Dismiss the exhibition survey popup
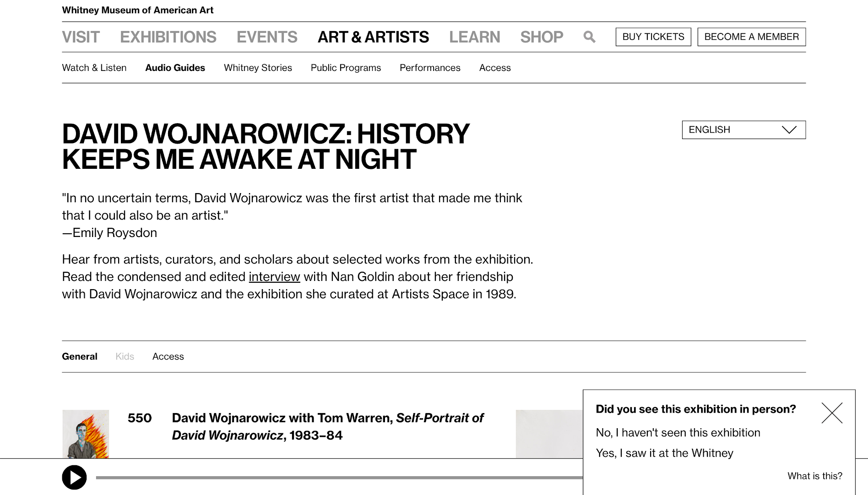The height and width of the screenshot is (495, 868). pyautogui.click(x=832, y=413)
